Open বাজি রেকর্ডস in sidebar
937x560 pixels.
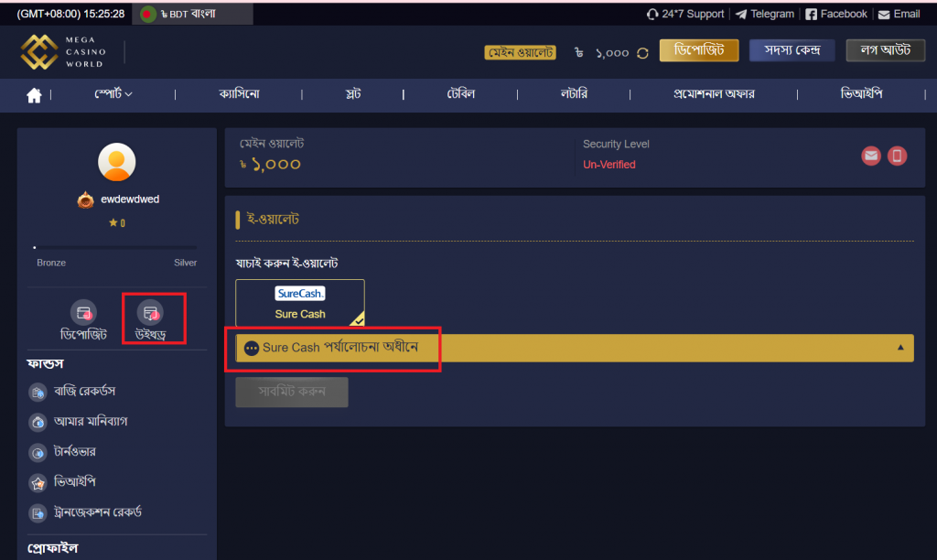(x=72, y=392)
